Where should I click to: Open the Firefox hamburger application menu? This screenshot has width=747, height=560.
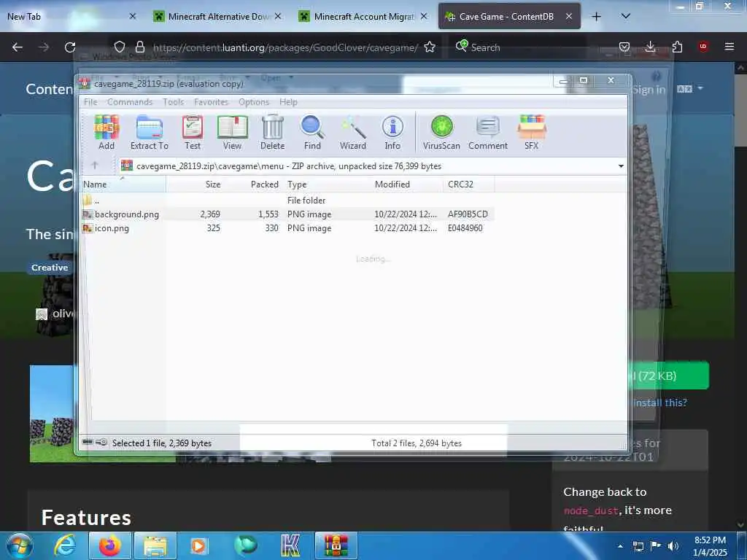coord(729,47)
